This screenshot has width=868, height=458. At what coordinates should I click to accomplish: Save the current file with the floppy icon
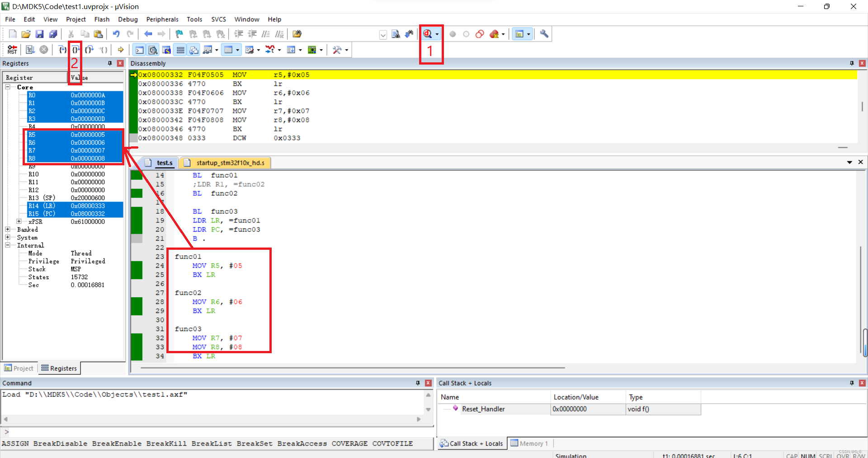tap(40, 34)
